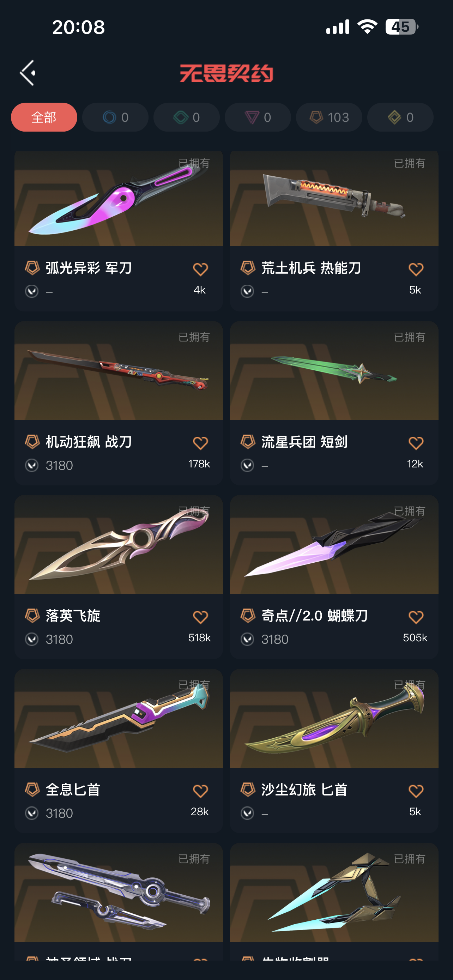Tap heart icon for 奇点//2.0 蝴蝶刀

[x=416, y=617]
